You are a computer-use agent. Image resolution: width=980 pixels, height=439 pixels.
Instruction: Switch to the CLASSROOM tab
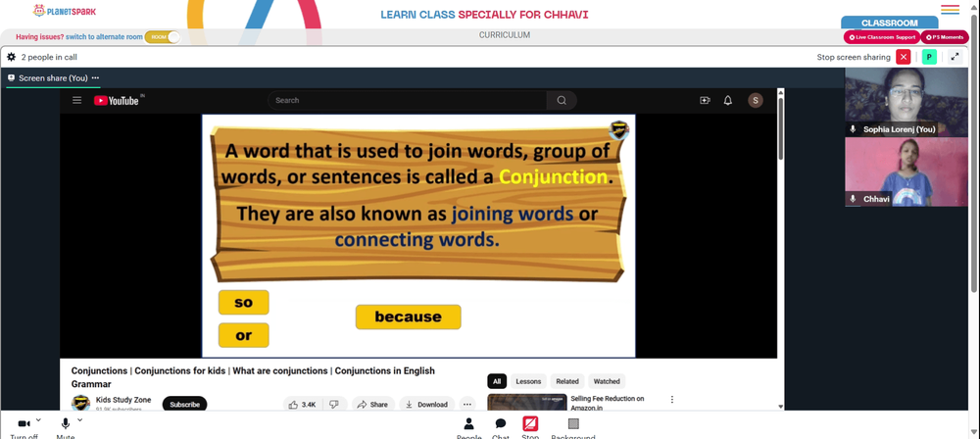(890, 23)
